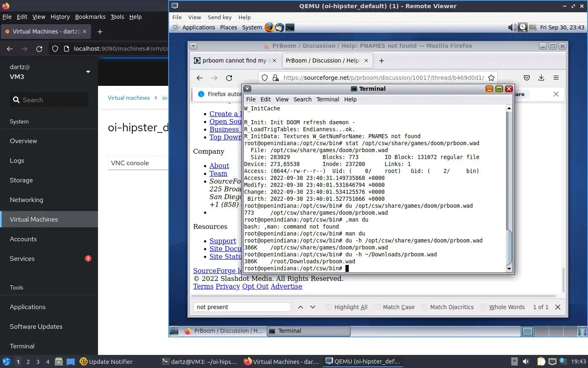Close the find bar
588x368 pixels.
pyautogui.click(x=558, y=307)
